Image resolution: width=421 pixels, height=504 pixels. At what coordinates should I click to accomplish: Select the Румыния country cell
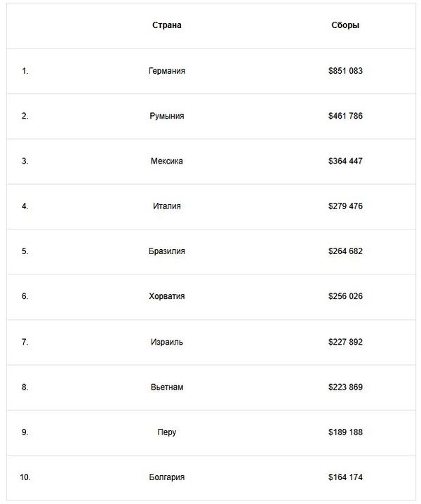167,116
